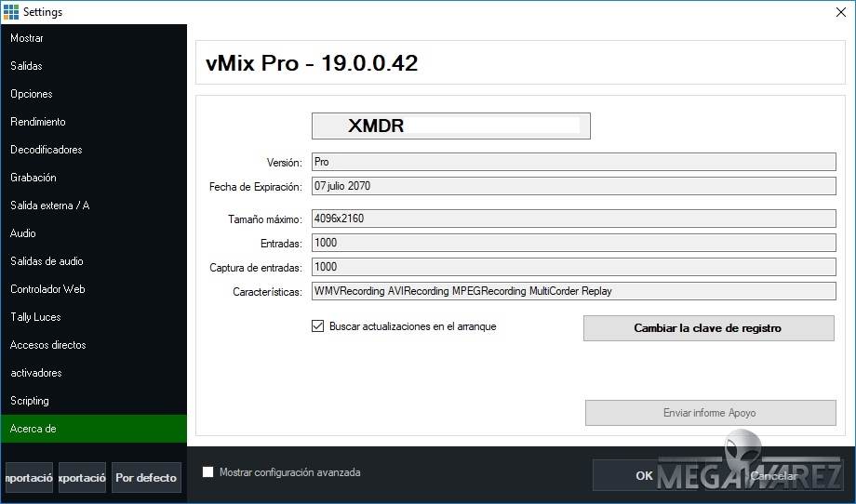Click the vMix Pro - 19.0.0.42 title
The image size is (856, 504).
point(312,63)
